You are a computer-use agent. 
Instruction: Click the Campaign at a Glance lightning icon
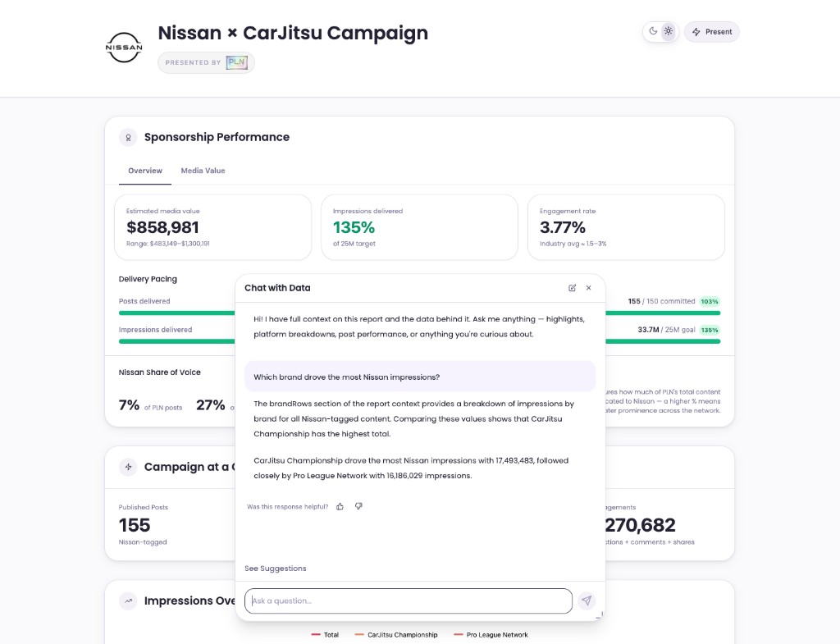coord(128,467)
